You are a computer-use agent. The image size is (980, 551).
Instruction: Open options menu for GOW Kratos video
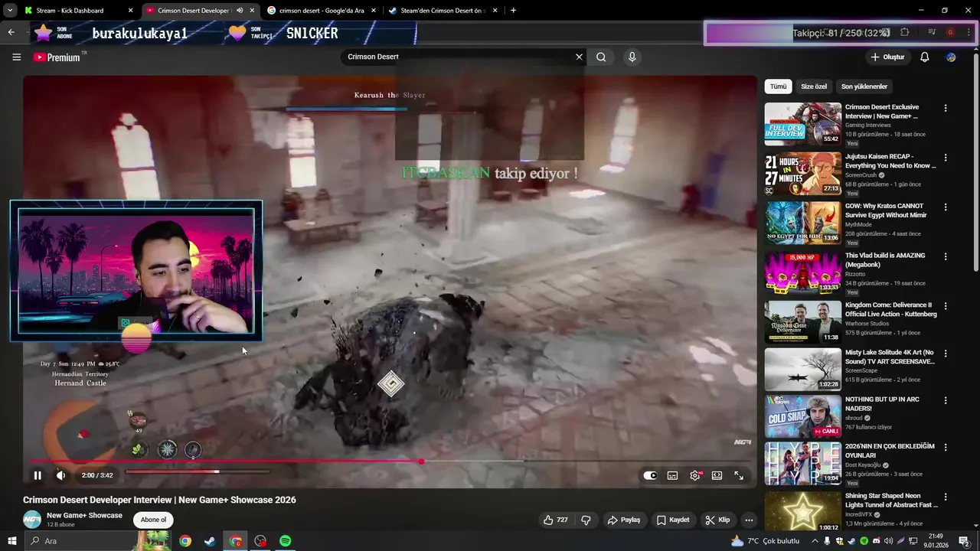pos(946,207)
